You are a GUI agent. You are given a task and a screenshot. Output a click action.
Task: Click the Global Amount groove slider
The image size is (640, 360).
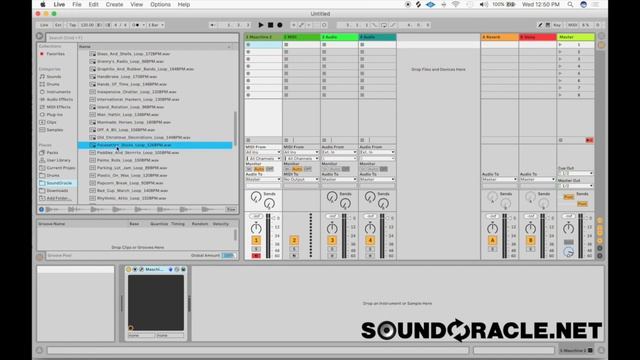tap(228, 256)
